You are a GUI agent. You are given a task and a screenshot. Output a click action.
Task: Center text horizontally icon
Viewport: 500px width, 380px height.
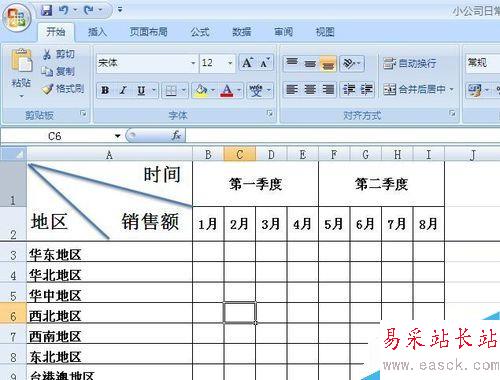pos(310,89)
